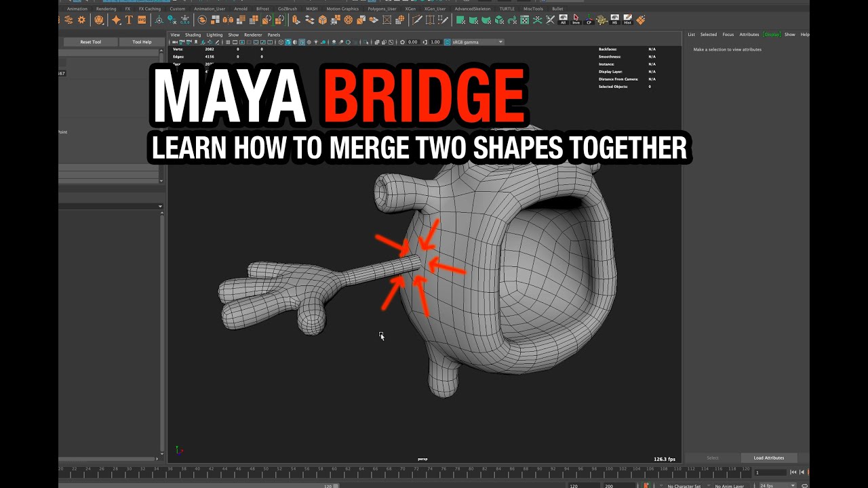The height and width of the screenshot is (488, 868).
Task: Toggle the sRGB color management icon
Action: (447, 42)
